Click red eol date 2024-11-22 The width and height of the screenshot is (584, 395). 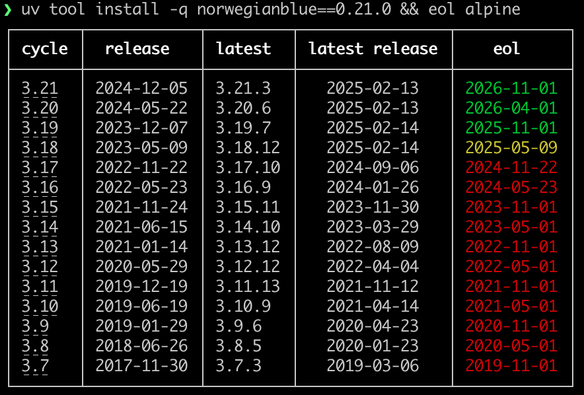(x=511, y=168)
